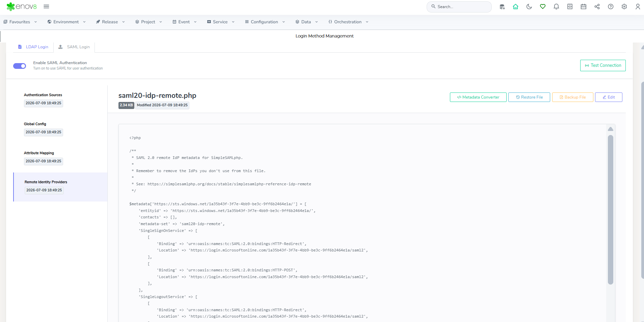644x322 pixels.
Task: Open help question mark icon
Action: click(x=611, y=7)
